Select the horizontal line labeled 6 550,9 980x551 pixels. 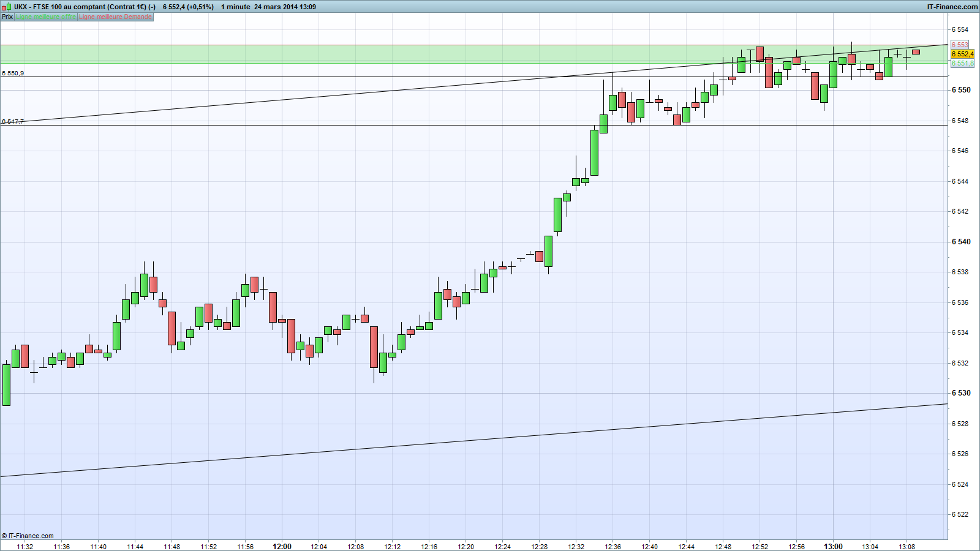pyautogui.click(x=473, y=77)
